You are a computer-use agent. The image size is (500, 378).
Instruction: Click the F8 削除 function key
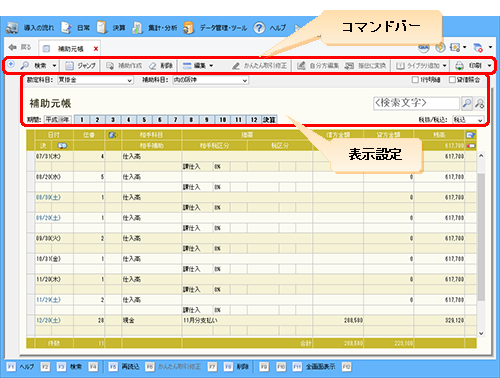pyautogui.click(x=236, y=367)
